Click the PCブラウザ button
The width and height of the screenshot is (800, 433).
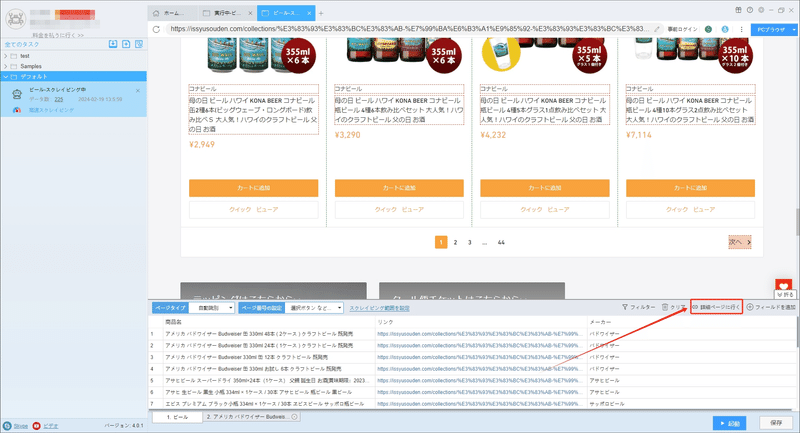[x=770, y=30]
